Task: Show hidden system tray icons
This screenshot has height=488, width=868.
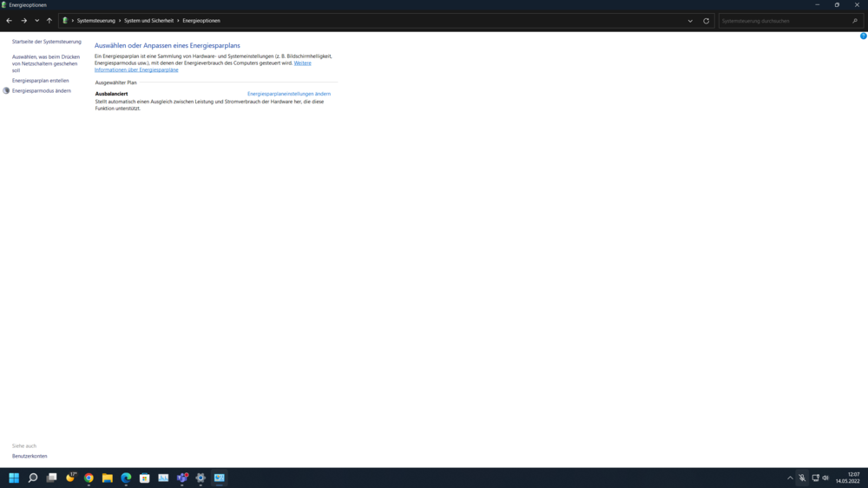Action: tap(790, 478)
